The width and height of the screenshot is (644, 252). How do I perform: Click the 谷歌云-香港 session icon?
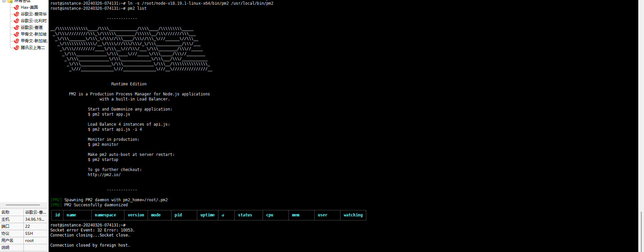coord(16,28)
